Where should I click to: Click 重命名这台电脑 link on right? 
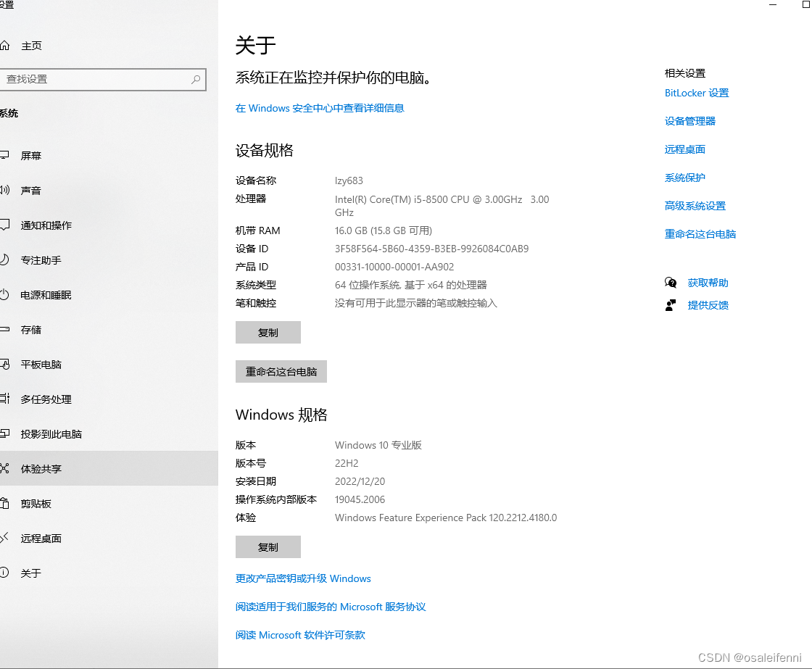[700, 234]
